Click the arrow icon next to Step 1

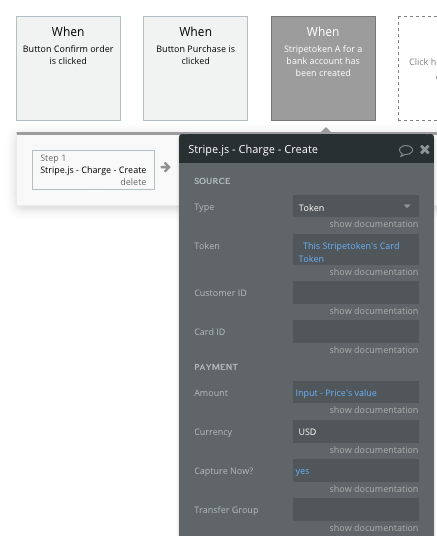pyautogui.click(x=165, y=167)
